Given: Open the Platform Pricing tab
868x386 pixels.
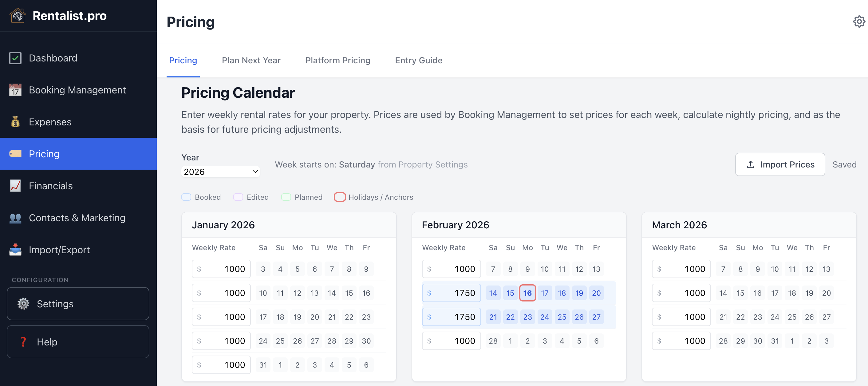Looking at the screenshot, I should click(x=337, y=60).
